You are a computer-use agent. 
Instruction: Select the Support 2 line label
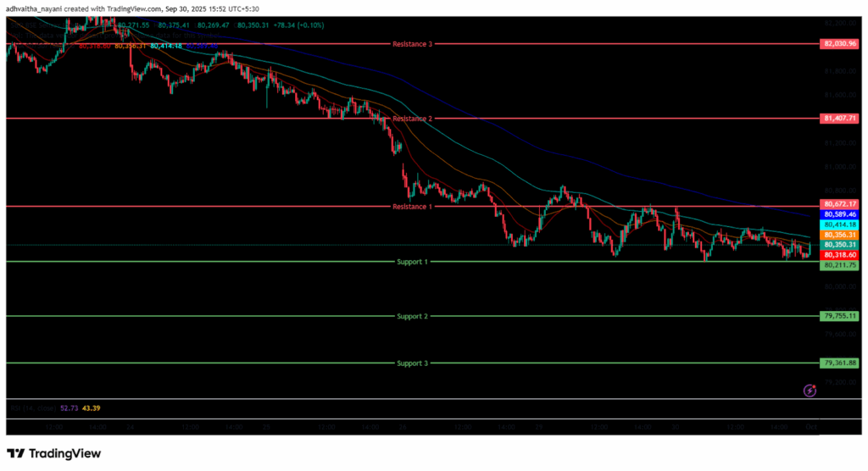[x=412, y=316]
